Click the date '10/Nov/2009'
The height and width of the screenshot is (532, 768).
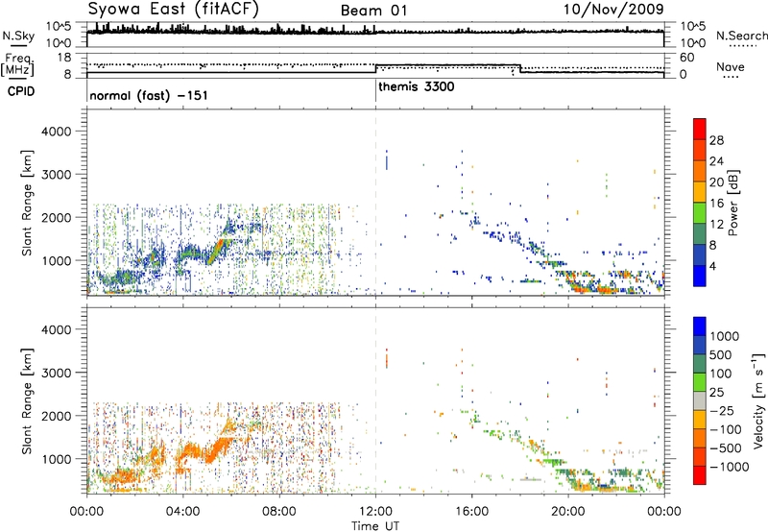[613, 10]
